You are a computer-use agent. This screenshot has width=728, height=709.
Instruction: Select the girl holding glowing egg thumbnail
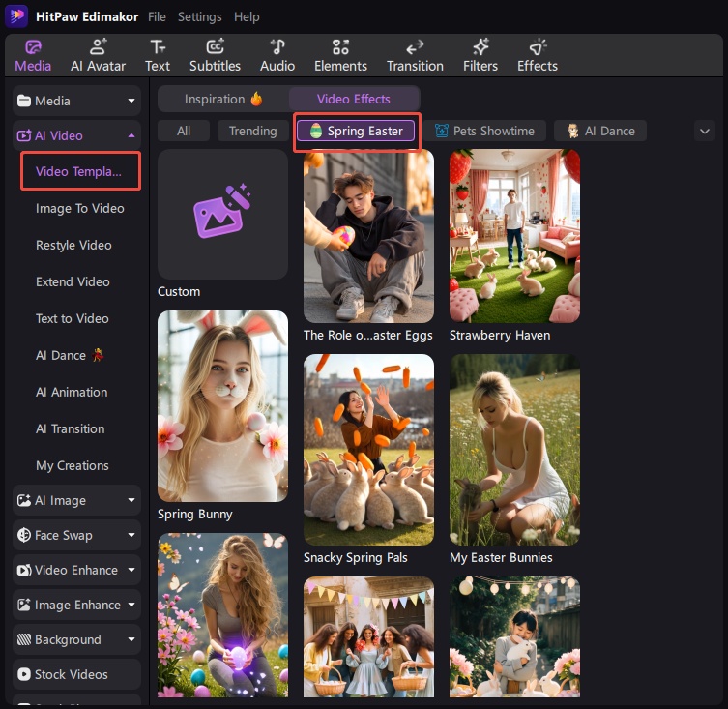coord(223,615)
